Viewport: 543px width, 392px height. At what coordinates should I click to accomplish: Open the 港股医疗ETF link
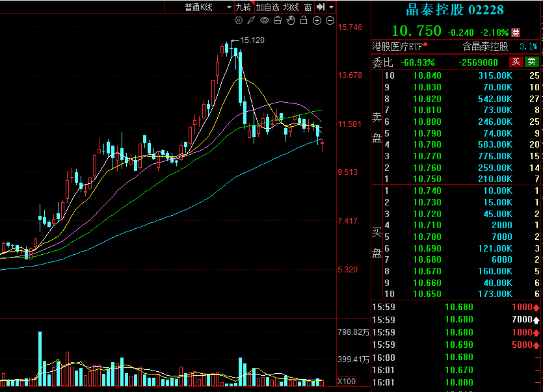(397, 47)
